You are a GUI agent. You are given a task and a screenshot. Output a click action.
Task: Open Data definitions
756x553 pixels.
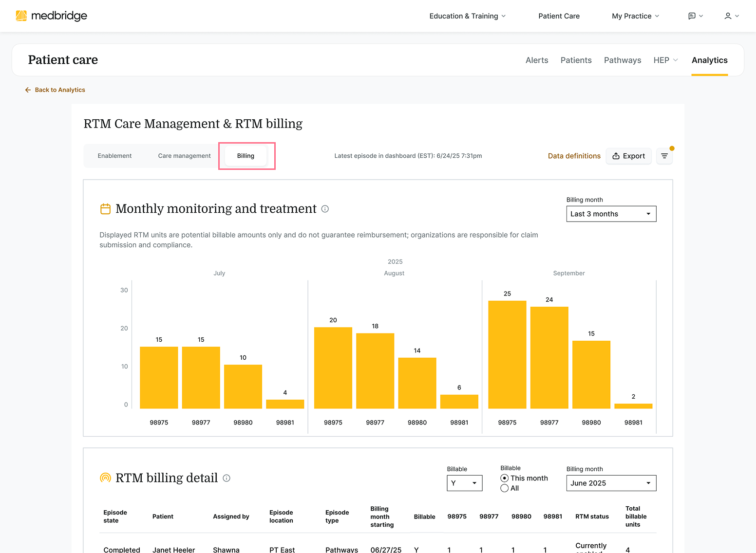pos(574,156)
